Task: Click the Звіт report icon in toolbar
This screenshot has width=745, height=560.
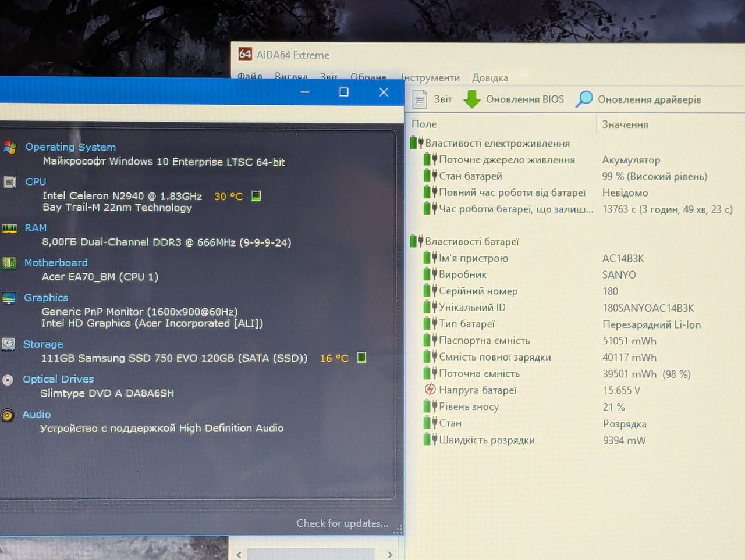Action: pos(419,99)
